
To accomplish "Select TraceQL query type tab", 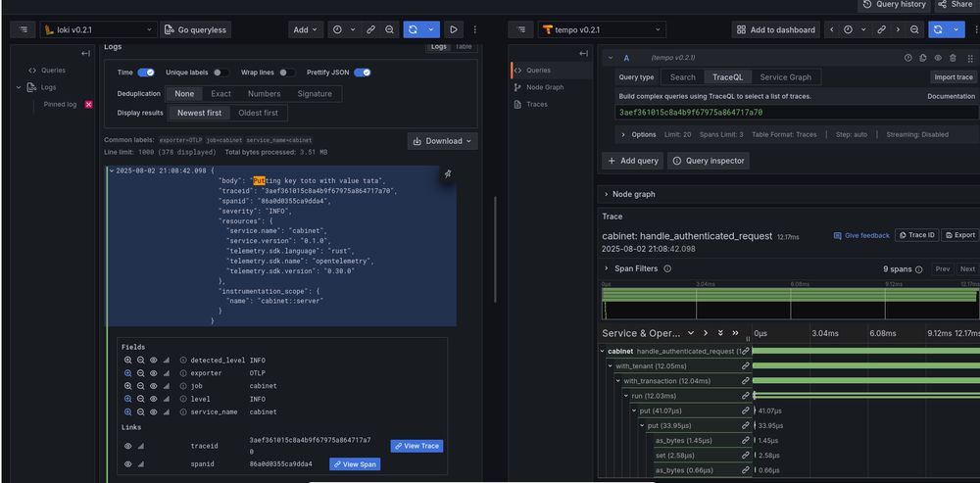I will click(x=727, y=77).
